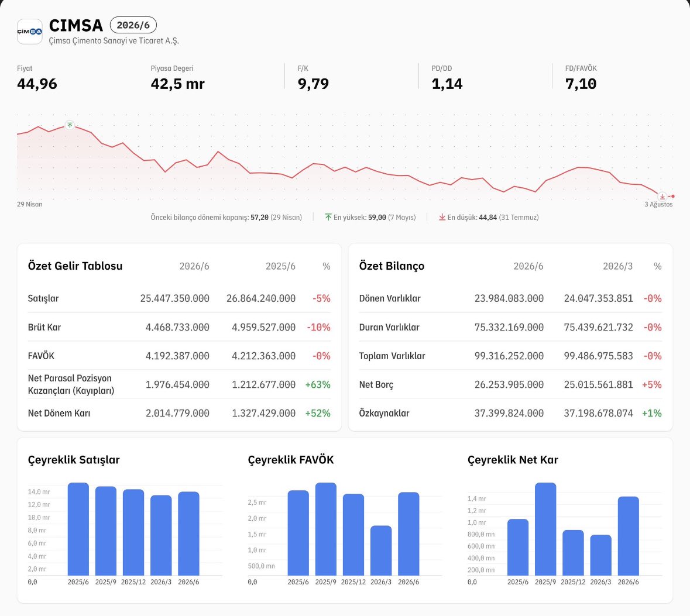Screen dimensions: 690x616
Task: Click the Çeyreklik FAVÖK chart title
Action: 291,460
